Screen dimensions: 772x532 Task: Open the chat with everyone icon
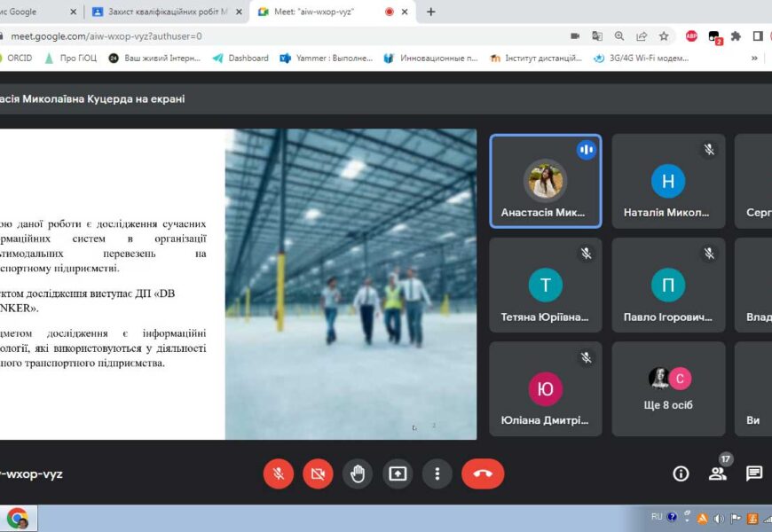click(753, 473)
